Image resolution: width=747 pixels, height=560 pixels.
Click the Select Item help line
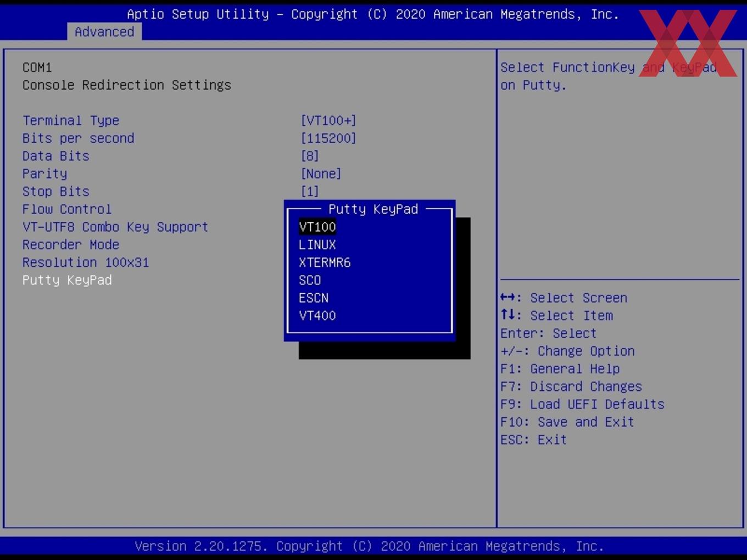tap(557, 316)
